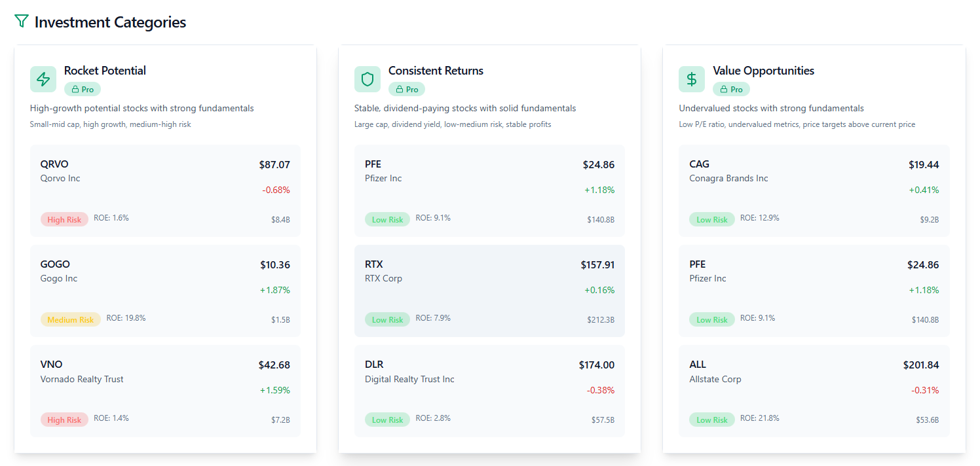980x466 pixels.
Task: Click the Low Risk badge on DLR
Action: point(387,420)
